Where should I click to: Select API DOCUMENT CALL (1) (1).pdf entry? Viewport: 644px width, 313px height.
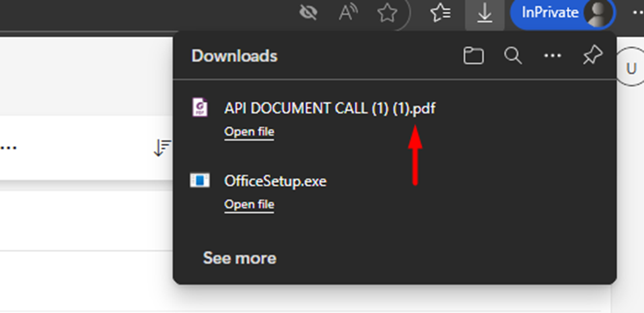330,108
